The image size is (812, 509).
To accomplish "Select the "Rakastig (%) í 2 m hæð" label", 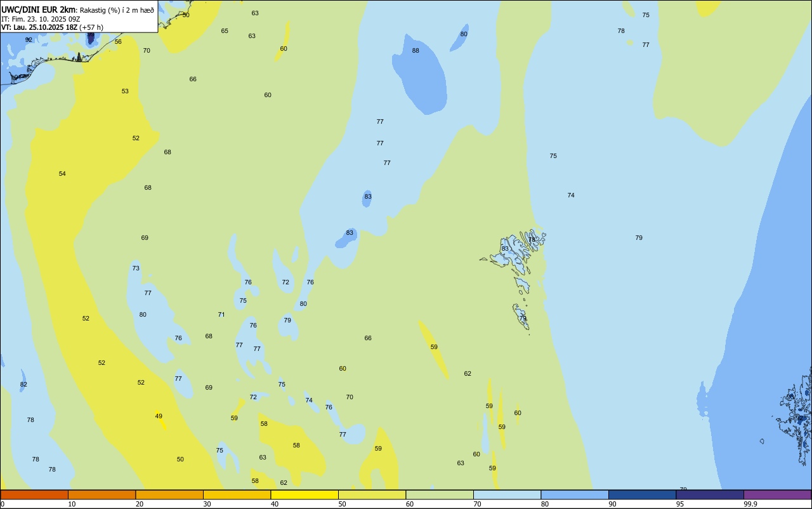I will [117, 10].
